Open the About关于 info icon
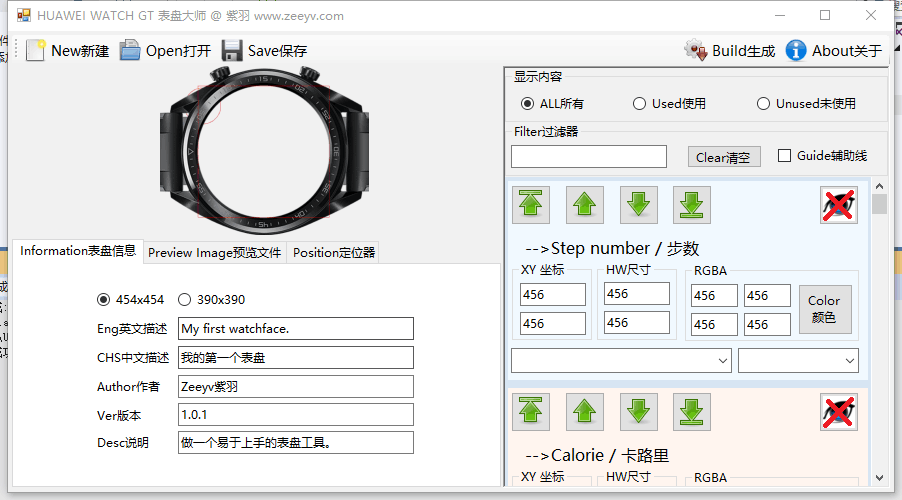Screen dimensions: 902x500 click(796, 51)
